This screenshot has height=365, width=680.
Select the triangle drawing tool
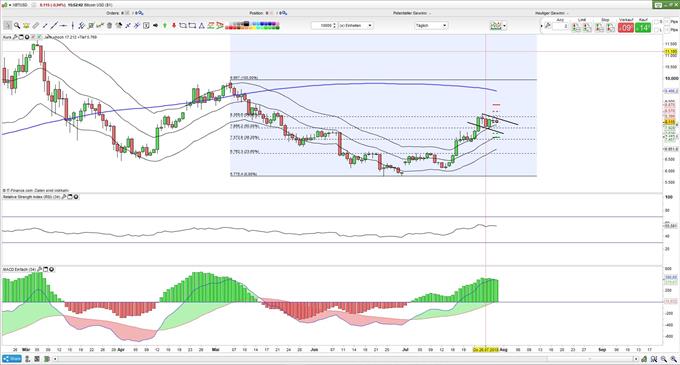coord(202,26)
